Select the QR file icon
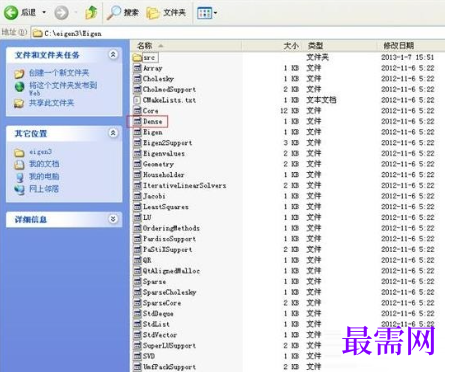Screen dimensions: 454x372 [x=137, y=260]
